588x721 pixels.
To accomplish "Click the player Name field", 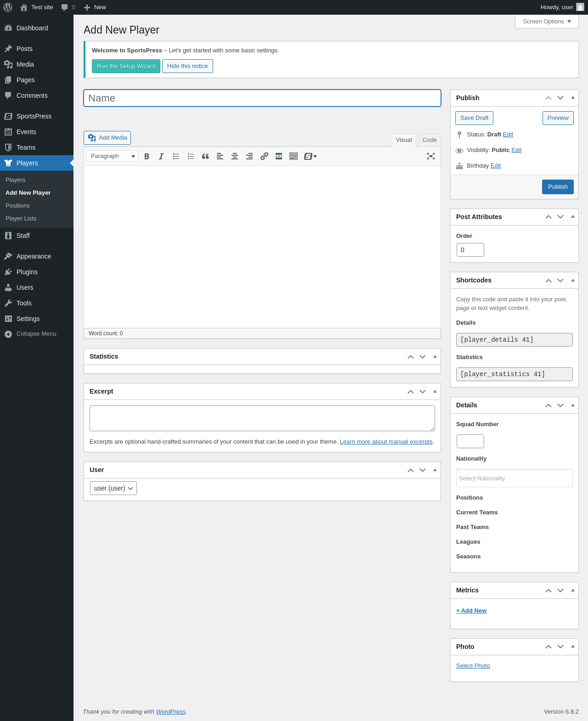I will 262,98.
